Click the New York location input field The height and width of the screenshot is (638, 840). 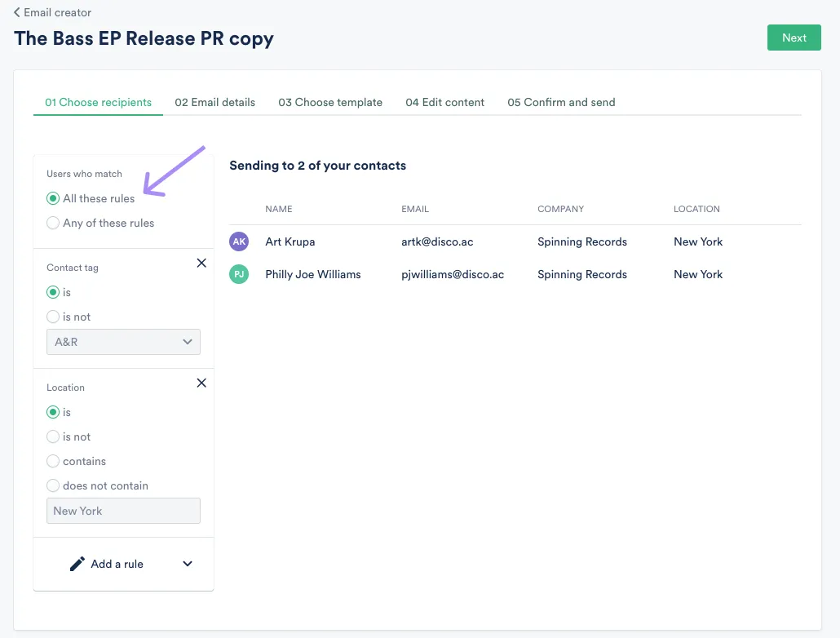tap(123, 511)
